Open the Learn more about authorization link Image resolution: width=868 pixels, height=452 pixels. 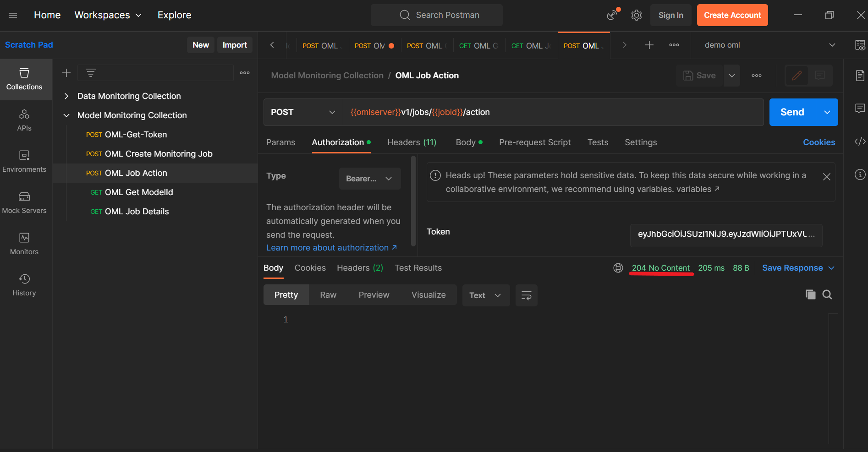click(332, 248)
